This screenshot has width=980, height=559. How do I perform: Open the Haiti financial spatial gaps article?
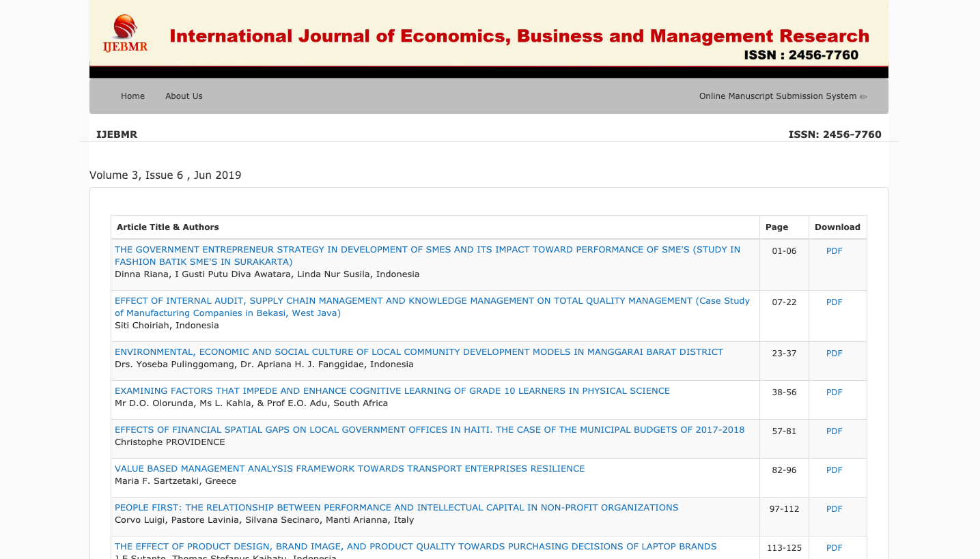[x=430, y=430]
